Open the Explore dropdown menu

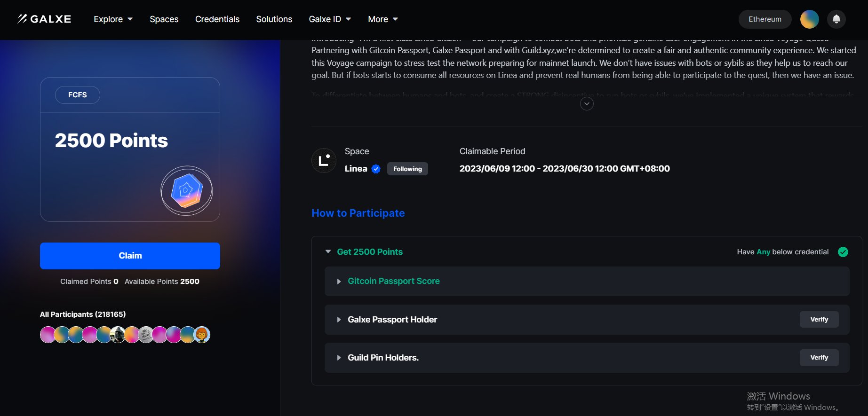[x=113, y=19]
